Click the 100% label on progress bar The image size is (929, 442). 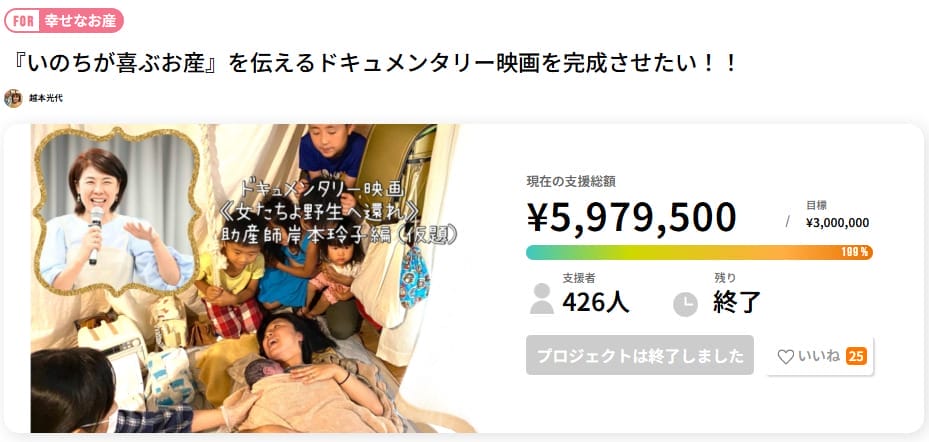(x=855, y=252)
